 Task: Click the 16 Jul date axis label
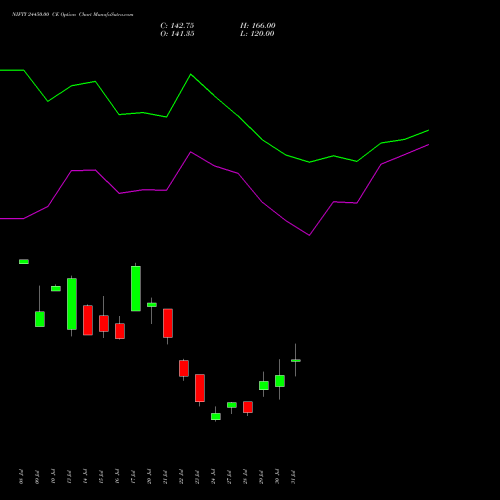[117, 477]
